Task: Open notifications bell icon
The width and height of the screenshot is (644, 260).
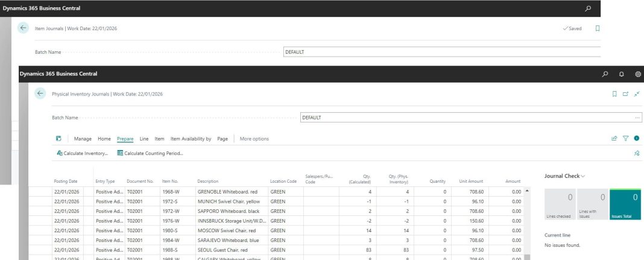Action: coord(622,74)
